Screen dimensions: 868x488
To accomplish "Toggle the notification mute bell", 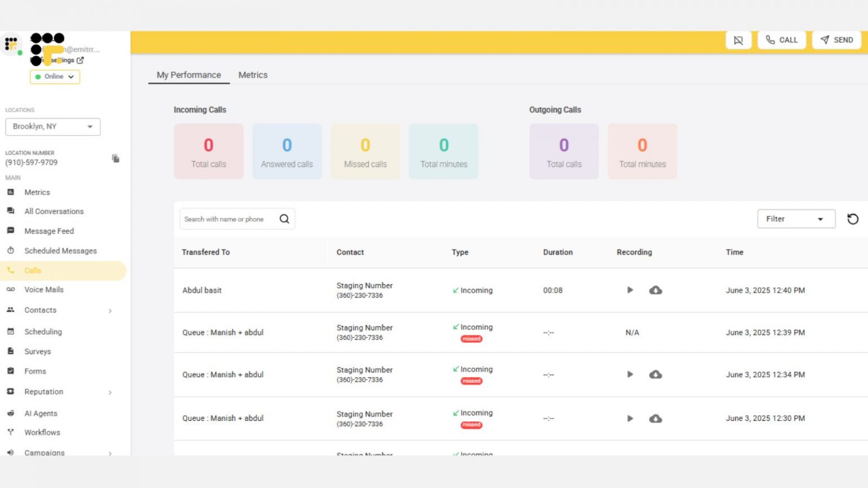I will [738, 40].
